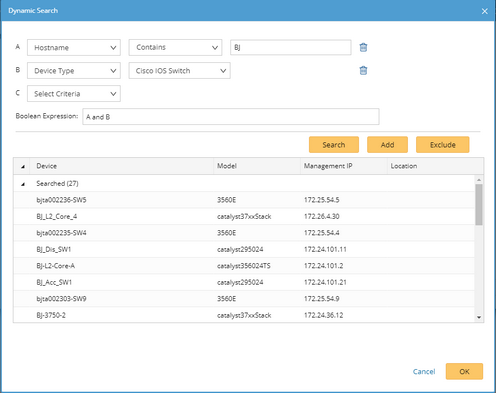Click the BJ hostname value field
Image resolution: width=496 pixels, height=393 pixels.
click(x=290, y=47)
